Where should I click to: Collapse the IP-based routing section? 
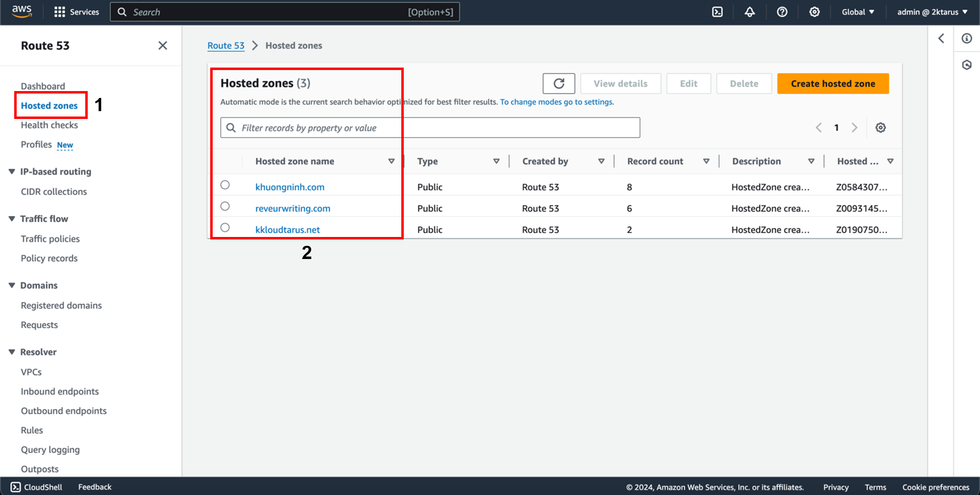(12, 171)
